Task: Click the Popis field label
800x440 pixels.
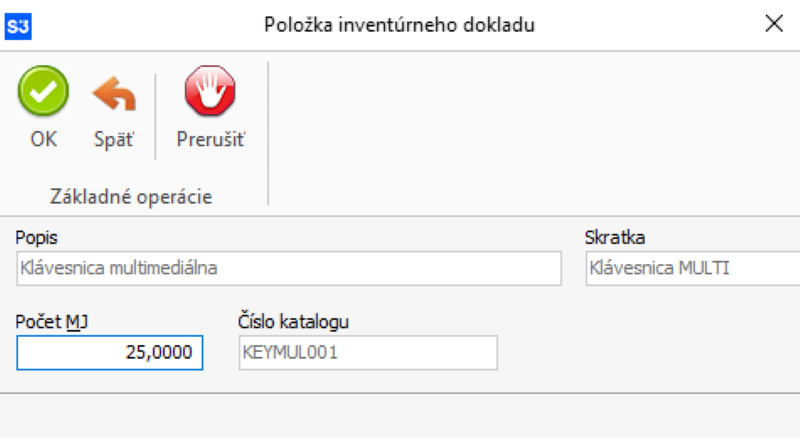Action: click(x=36, y=238)
